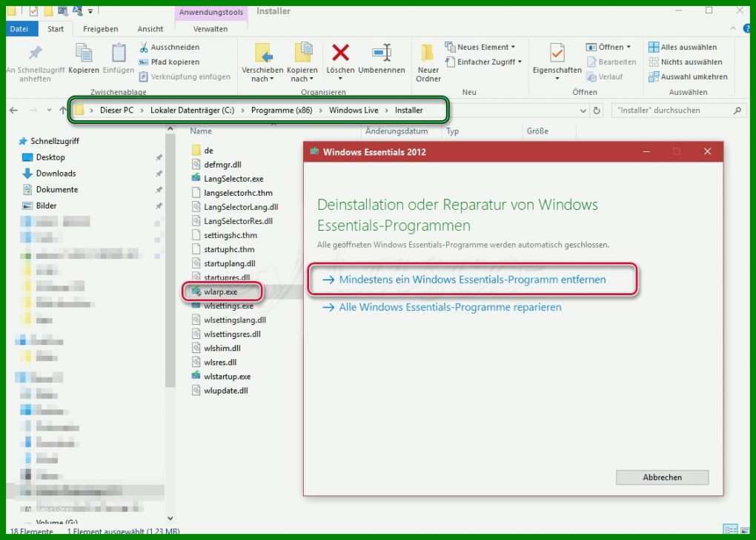Select the de folder

coord(202,151)
